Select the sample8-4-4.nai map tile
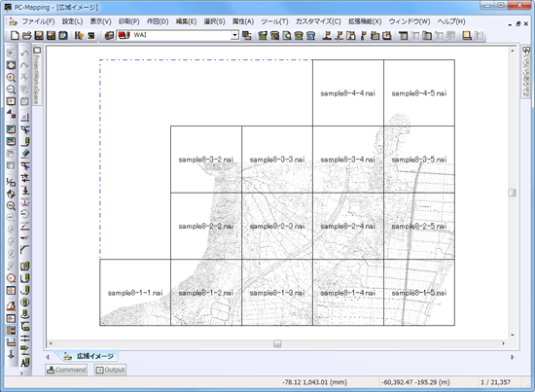 (x=348, y=92)
